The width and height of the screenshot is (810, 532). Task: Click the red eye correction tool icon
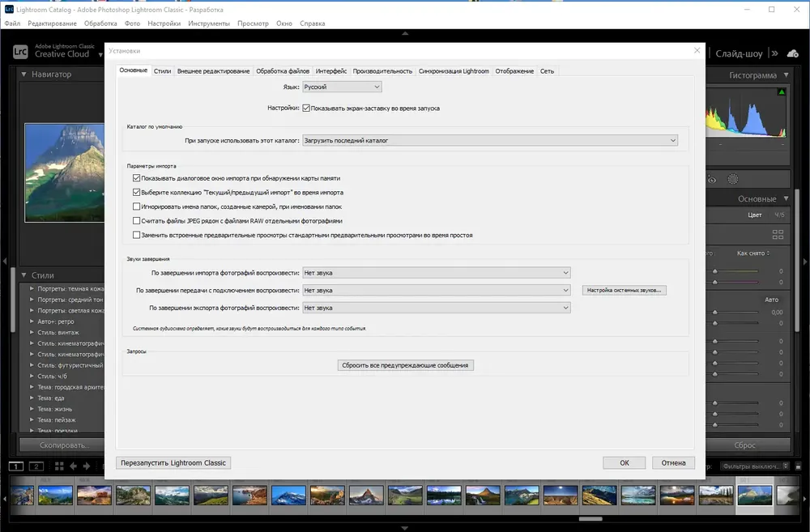(712, 180)
